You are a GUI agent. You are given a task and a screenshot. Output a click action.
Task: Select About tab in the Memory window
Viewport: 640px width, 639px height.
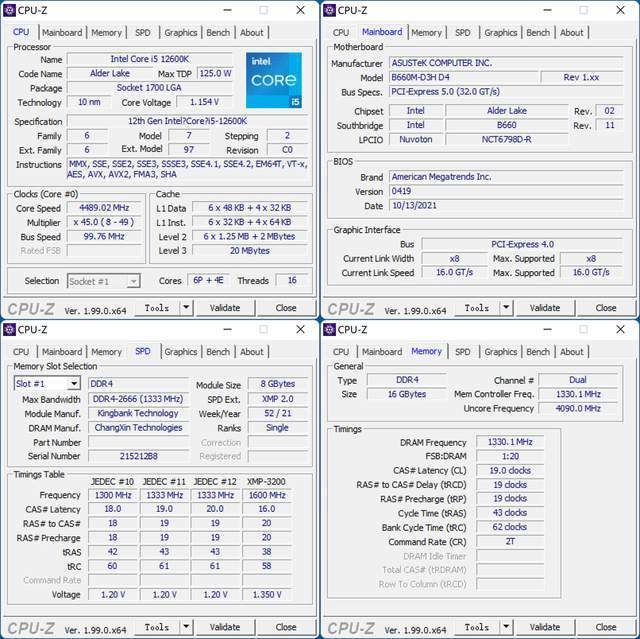point(571,352)
